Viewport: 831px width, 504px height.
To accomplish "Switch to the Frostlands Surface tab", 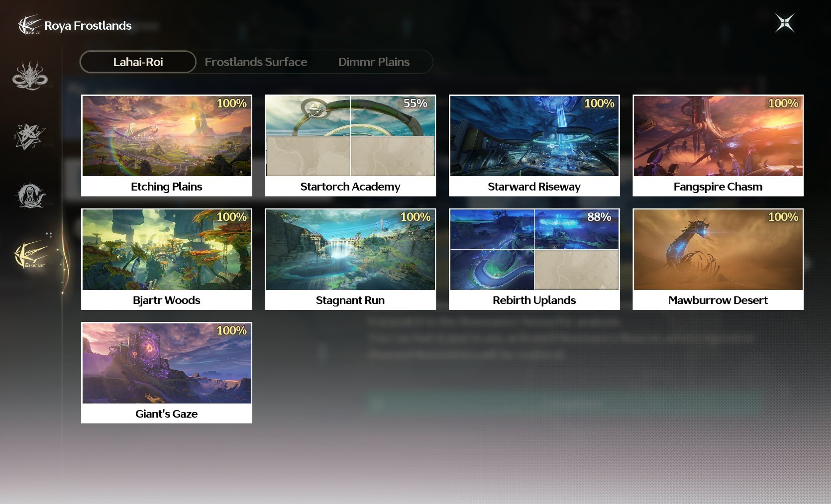I will [x=256, y=62].
